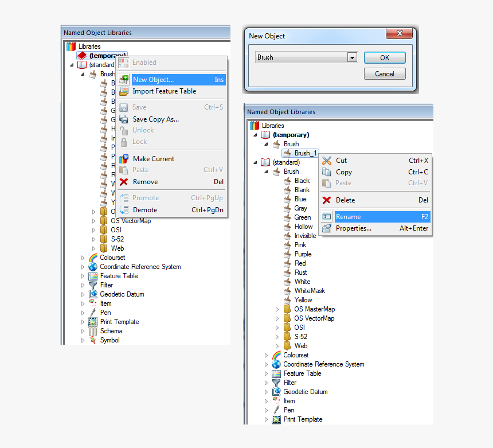Collapse the (temporary) library in right panel

tap(255, 135)
